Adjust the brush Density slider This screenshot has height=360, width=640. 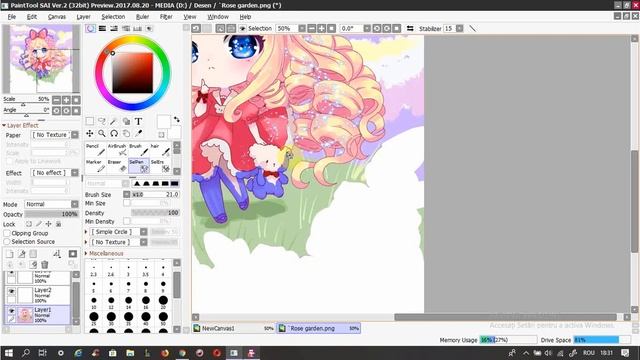[x=155, y=213]
